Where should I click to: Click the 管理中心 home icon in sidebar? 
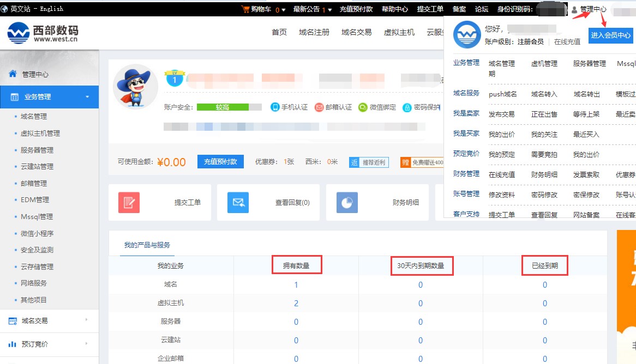point(13,74)
